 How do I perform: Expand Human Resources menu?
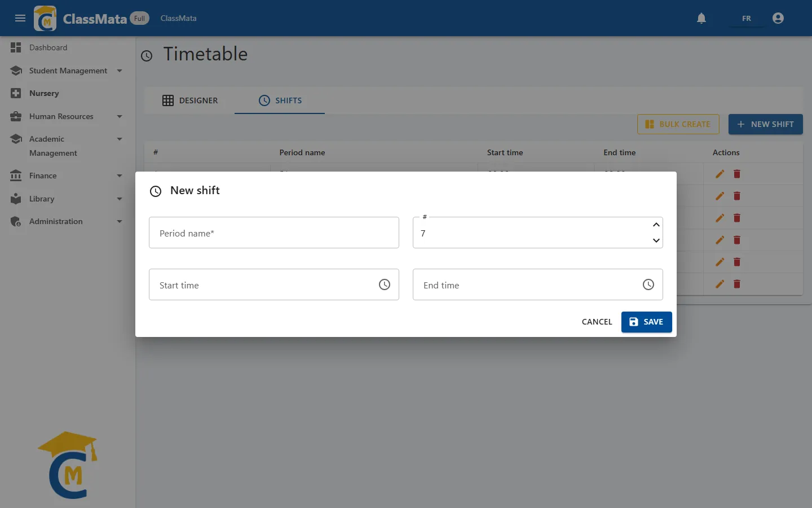click(120, 116)
